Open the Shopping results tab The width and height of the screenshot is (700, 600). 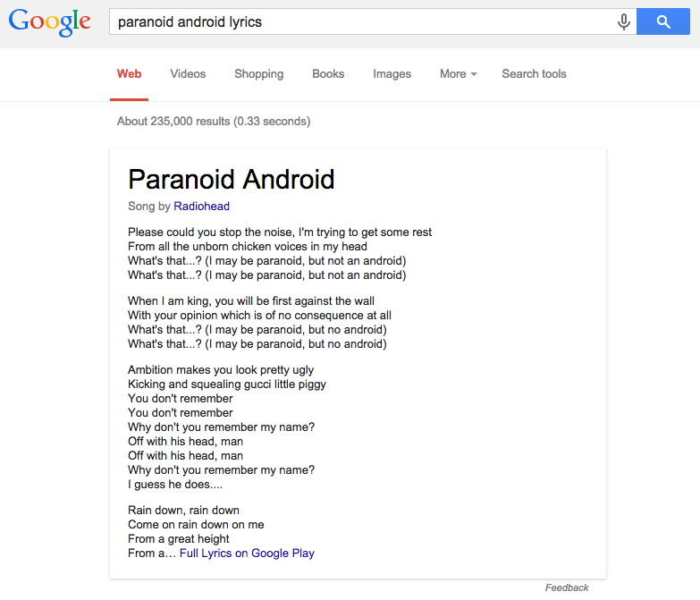(258, 74)
